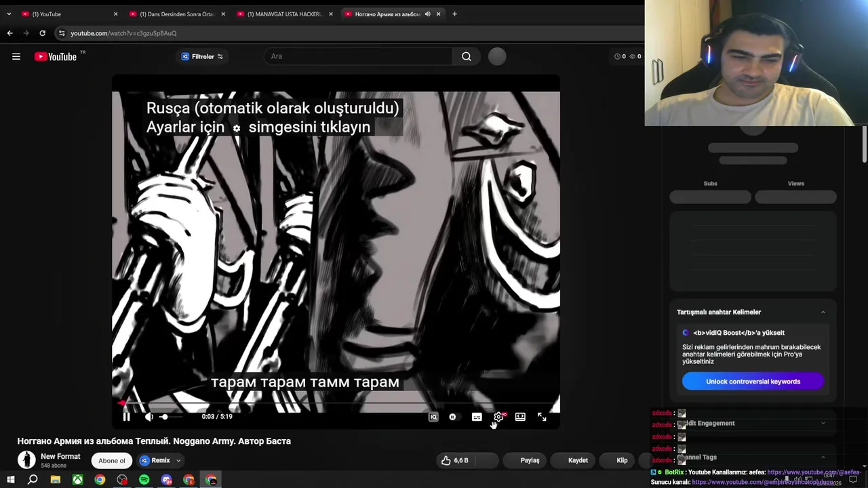Close 'Dans Dersinden Sonra' tab
868x488 pixels.
pos(223,14)
